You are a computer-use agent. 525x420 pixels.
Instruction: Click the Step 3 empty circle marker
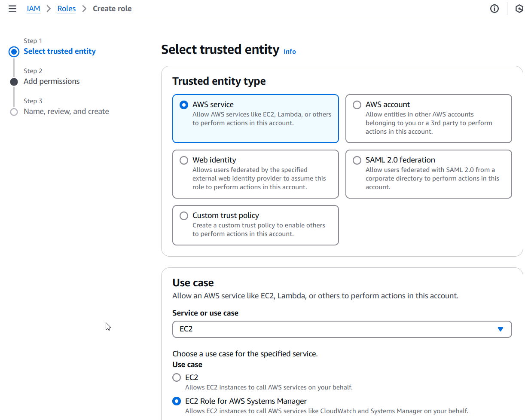[14, 112]
